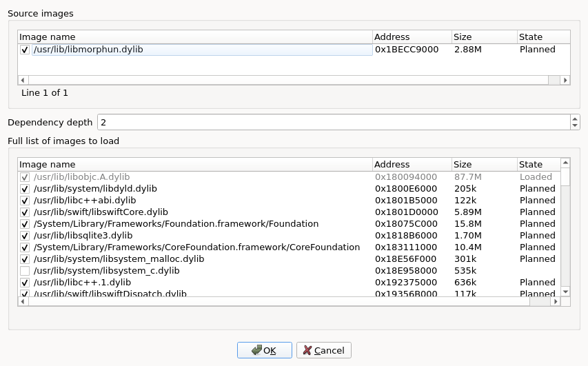The height and width of the screenshot is (366, 588).
Task: Click the Loaded state cell for libobjc
Action: click(536, 176)
